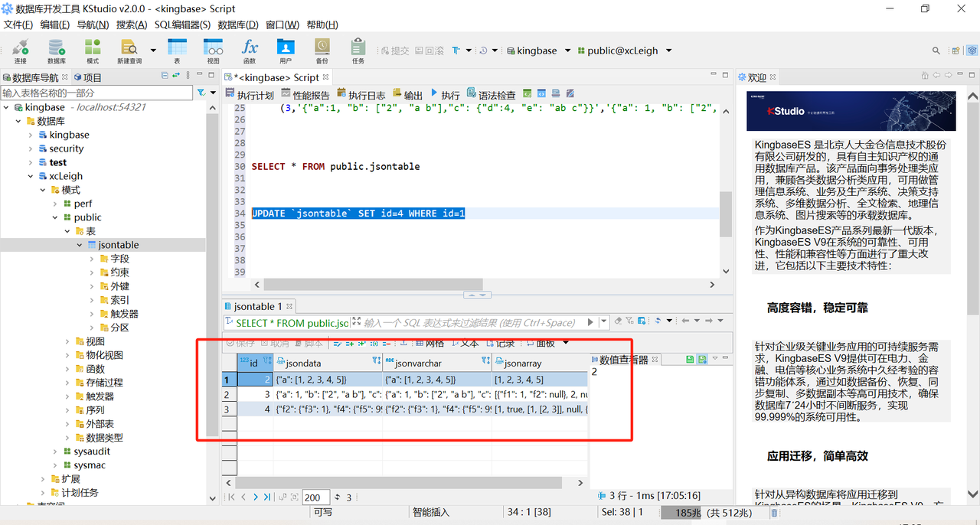Click the green save icon in 数值查看器 panel
980x525 pixels.
coord(690,359)
